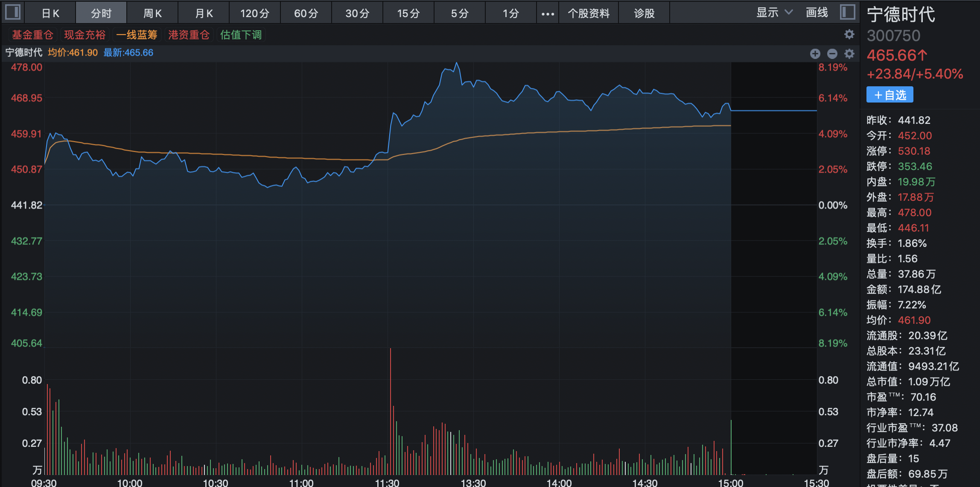Select the 30分 timeframe tab
The height and width of the screenshot is (487, 980).
point(357,13)
